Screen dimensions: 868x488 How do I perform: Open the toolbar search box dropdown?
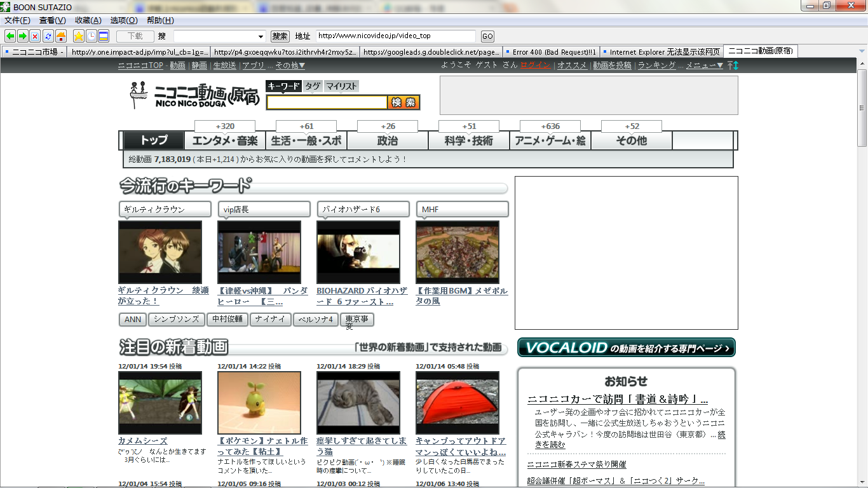point(261,36)
